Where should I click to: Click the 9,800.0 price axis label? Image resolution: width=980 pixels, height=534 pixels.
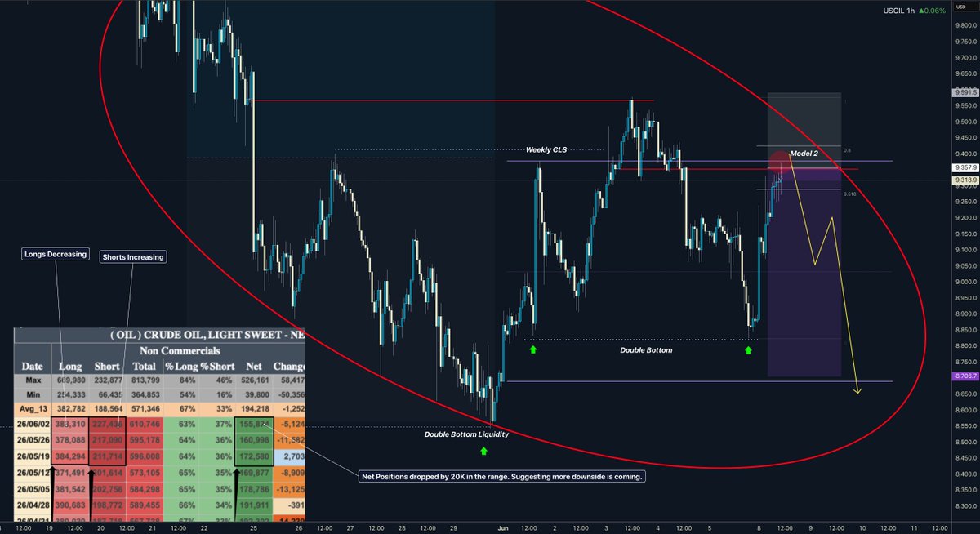964,25
